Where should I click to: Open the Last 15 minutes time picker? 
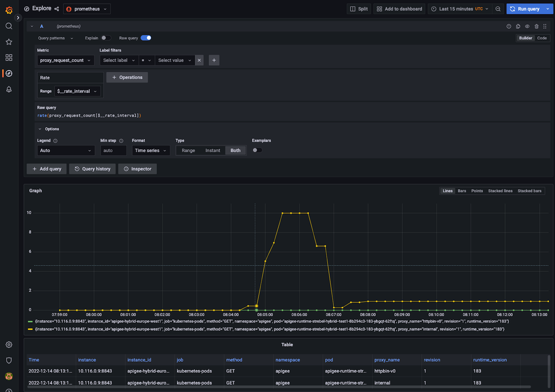460,9
